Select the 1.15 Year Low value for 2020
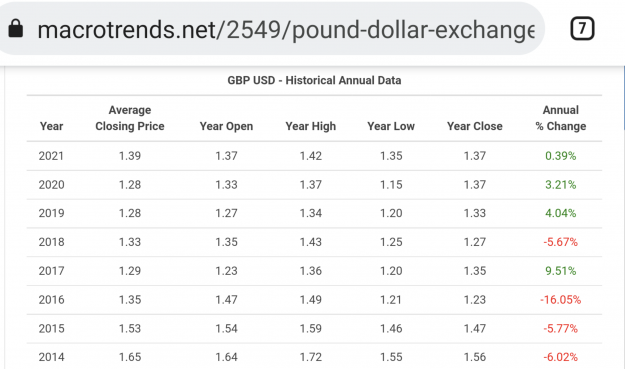 click(391, 185)
